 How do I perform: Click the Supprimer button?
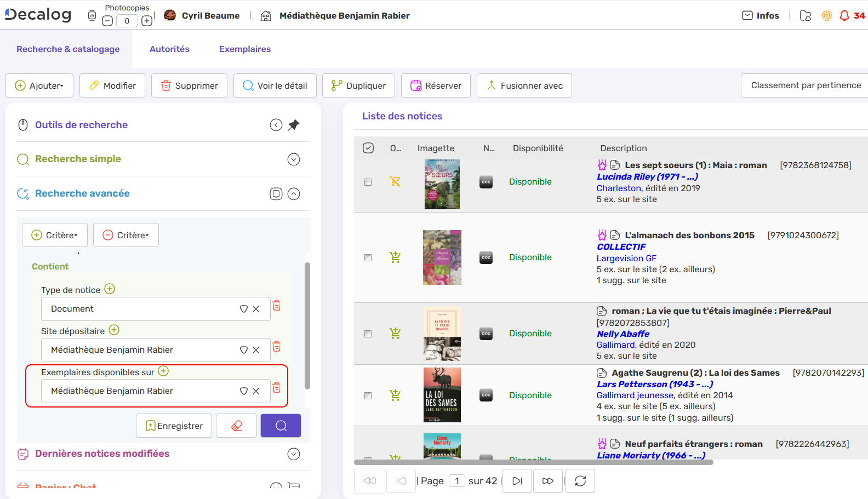[189, 85]
